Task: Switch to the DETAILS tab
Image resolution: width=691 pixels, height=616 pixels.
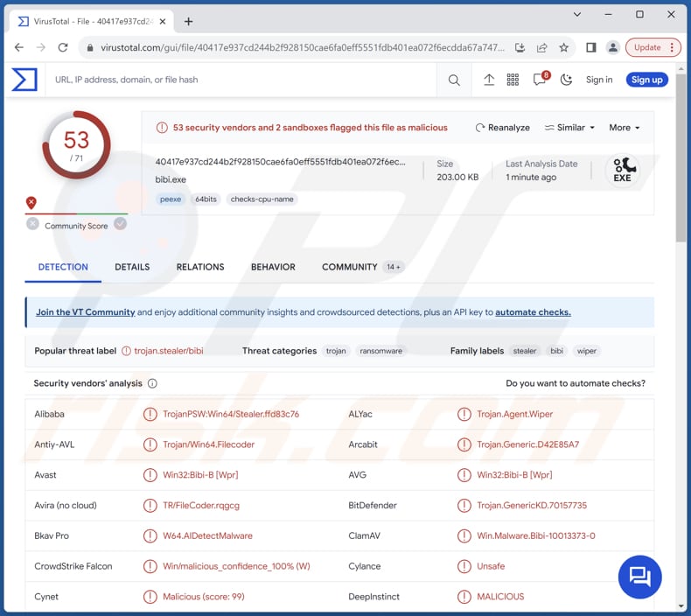Action: pos(132,267)
